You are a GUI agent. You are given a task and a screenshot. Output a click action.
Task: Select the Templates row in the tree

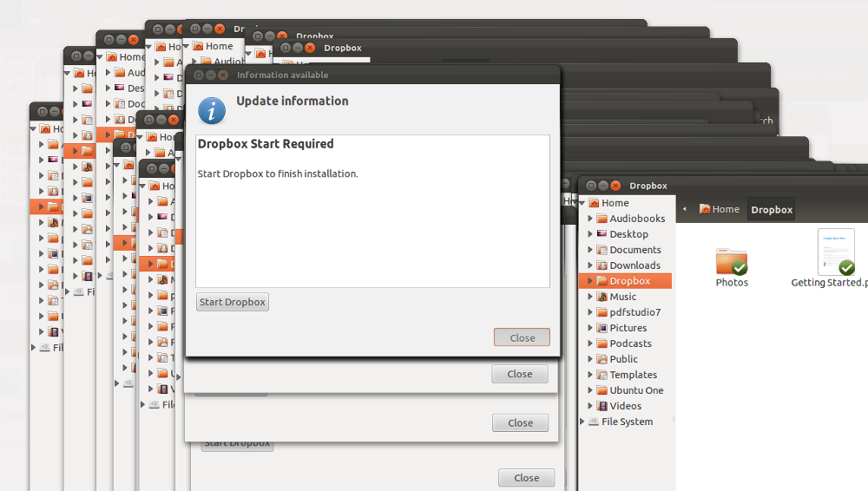(x=626, y=375)
